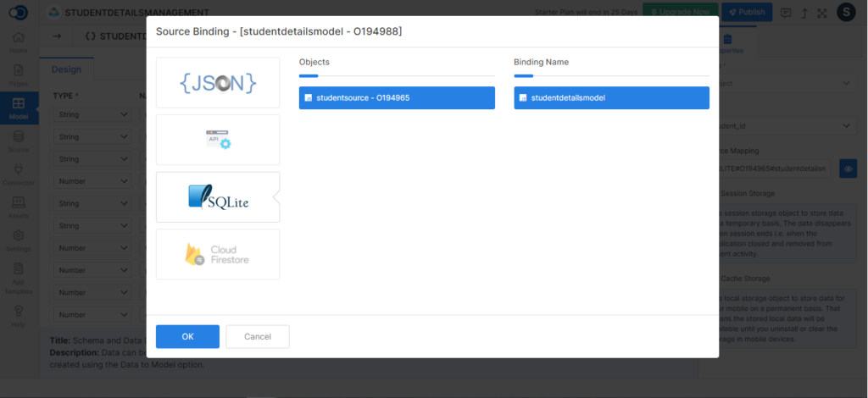The width and height of the screenshot is (868, 398).
Task: Cancel the Source Binding dialog
Action: (258, 337)
